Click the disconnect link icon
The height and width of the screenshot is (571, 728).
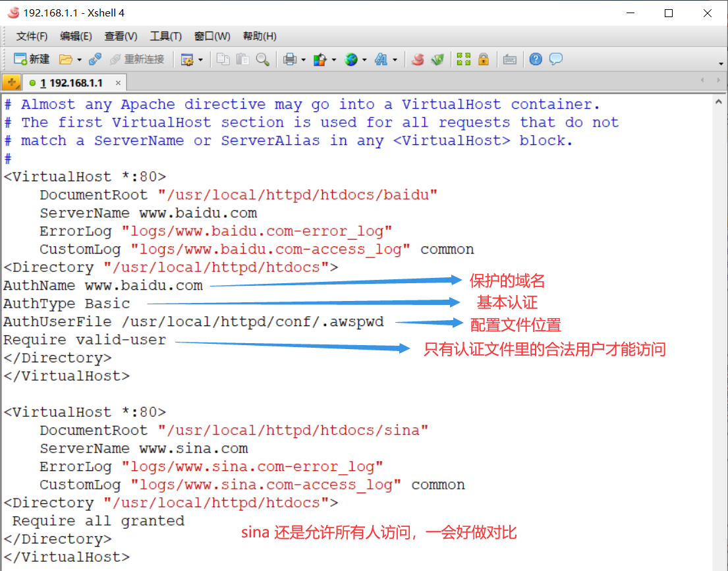95,59
